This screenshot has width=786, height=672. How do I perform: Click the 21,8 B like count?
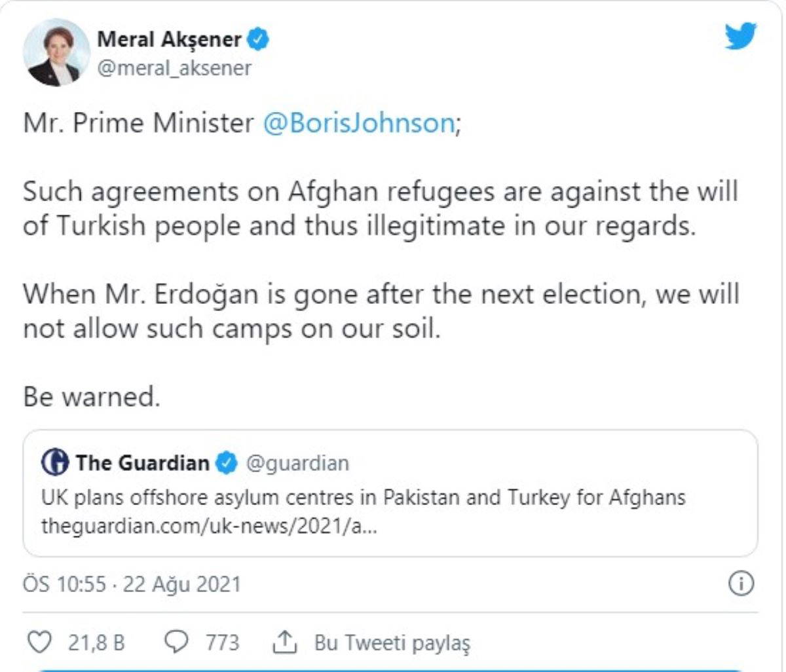click(96, 643)
